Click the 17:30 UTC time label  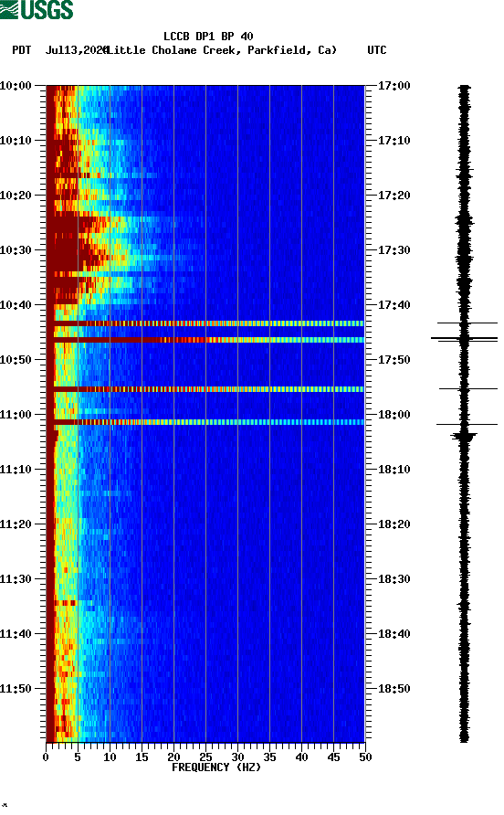coord(394,250)
